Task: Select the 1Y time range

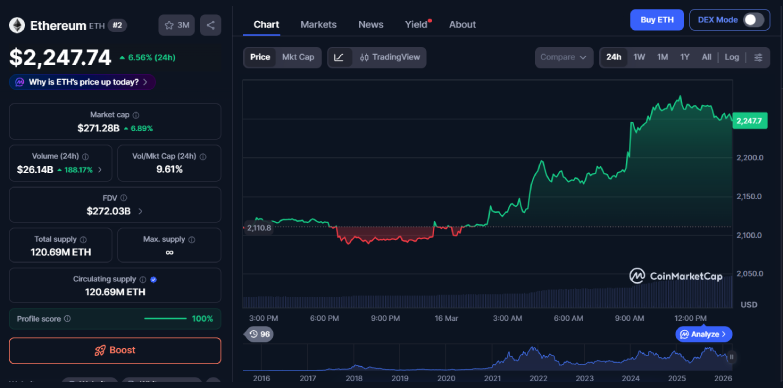Action: [685, 57]
